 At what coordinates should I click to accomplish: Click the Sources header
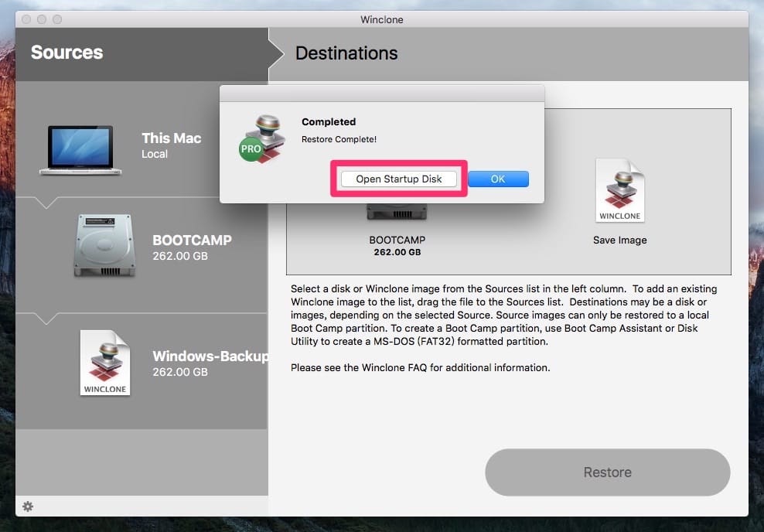click(67, 52)
